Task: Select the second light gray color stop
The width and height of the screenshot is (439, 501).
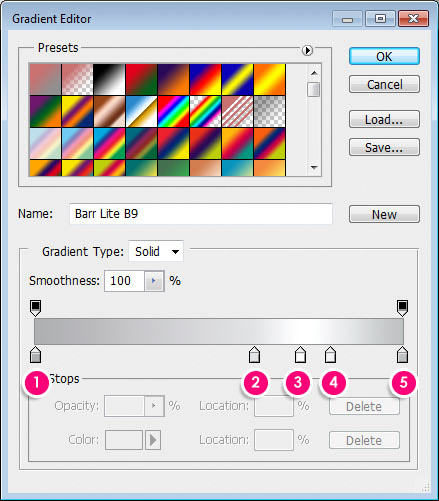Action: 254,354
